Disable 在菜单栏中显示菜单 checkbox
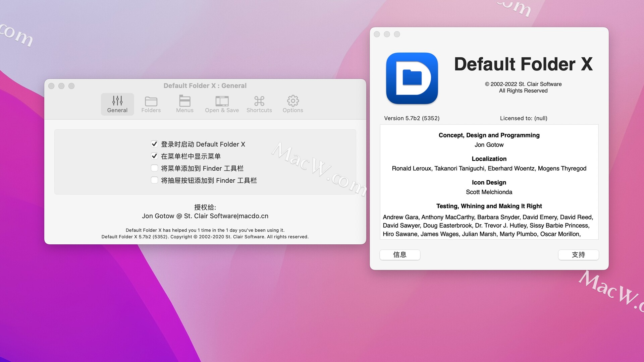This screenshot has height=362, width=644. coord(154,156)
